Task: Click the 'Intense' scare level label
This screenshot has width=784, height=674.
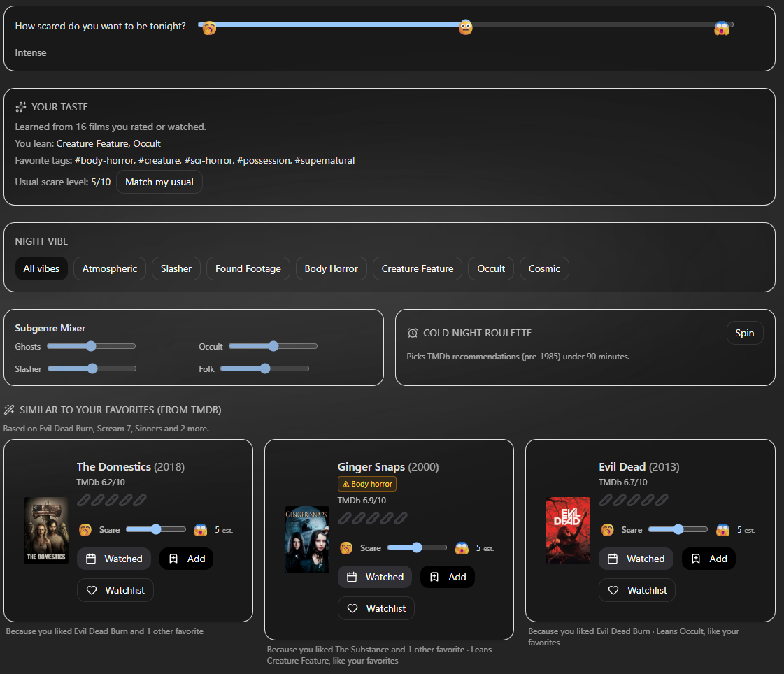Action: tap(31, 52)
